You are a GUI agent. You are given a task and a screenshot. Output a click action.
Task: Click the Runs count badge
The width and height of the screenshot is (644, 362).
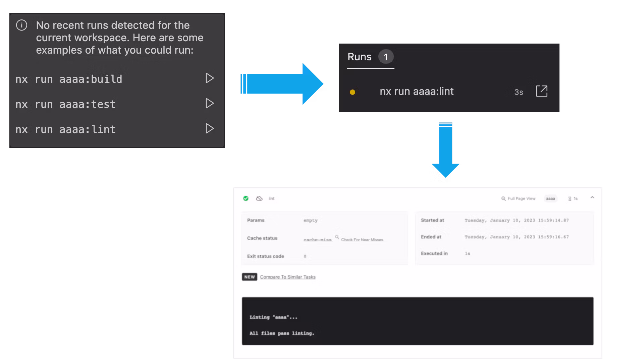pos(386,57)
